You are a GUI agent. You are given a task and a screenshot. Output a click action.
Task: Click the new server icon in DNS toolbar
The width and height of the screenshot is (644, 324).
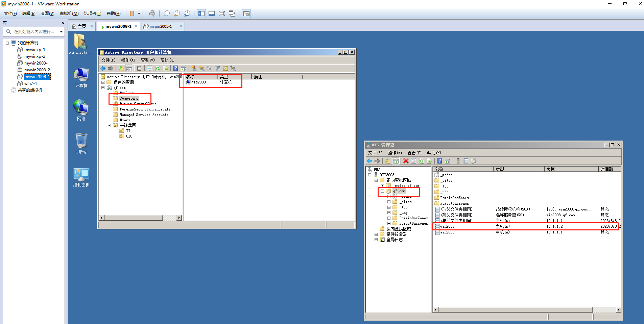[458, 161]
